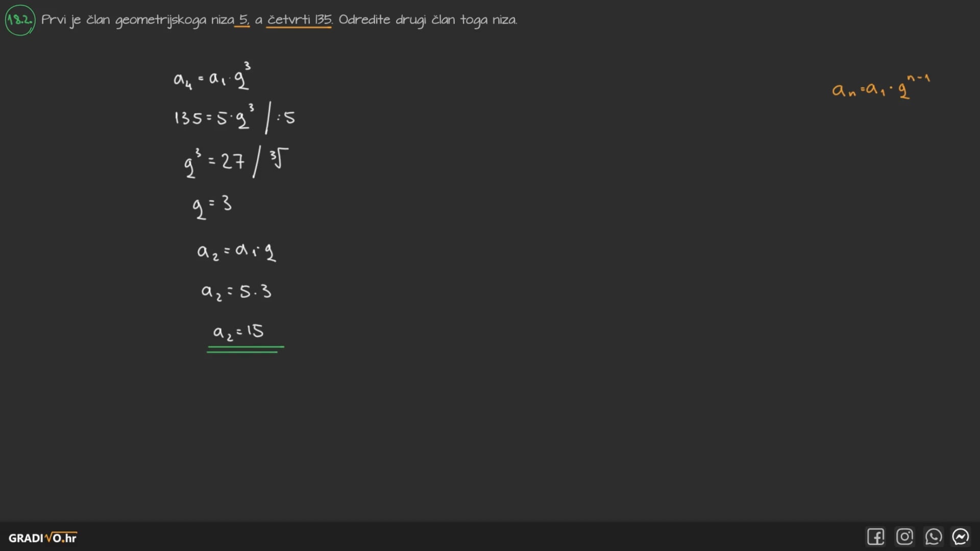This screenshot has width=980, height=551.
Task: Click the line a2 = 5·3
Action: click(236, 292)
